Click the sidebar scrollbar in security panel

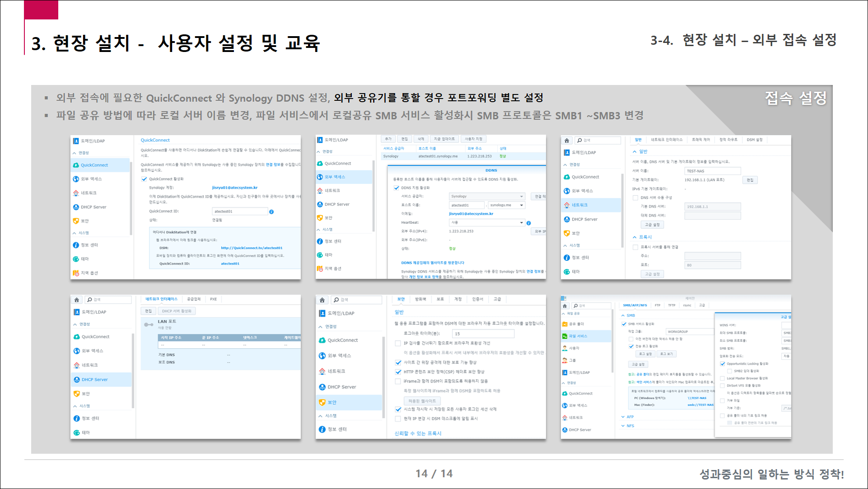tap(383, 377)
